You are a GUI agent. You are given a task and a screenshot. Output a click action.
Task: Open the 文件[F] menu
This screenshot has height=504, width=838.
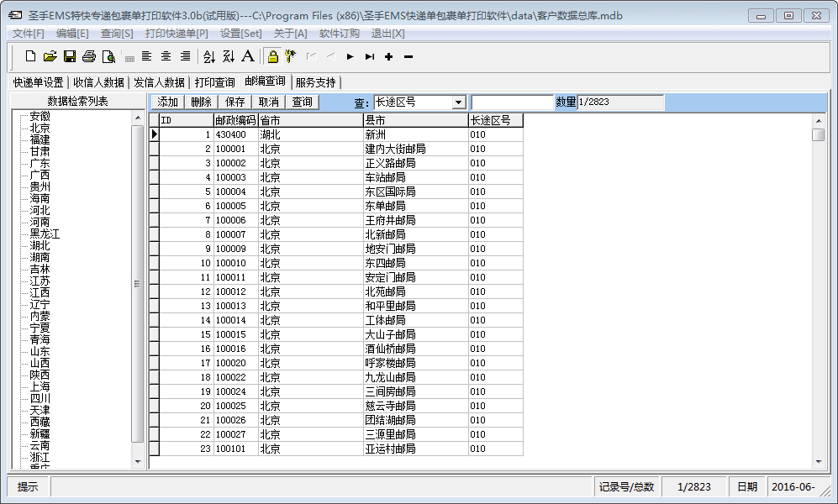pos(29,34)
